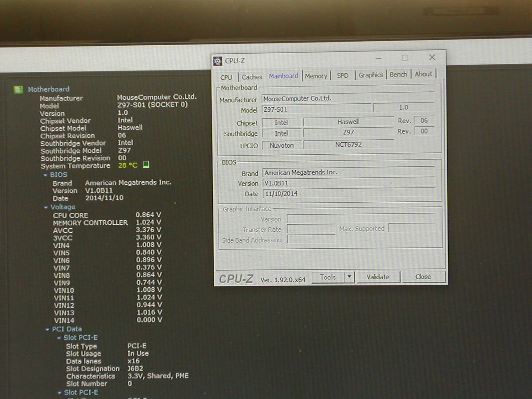This screenshot has width=532, height=399.
Task: Click the AVCC value "3.376 V"
Action: [x=149, y=230]
